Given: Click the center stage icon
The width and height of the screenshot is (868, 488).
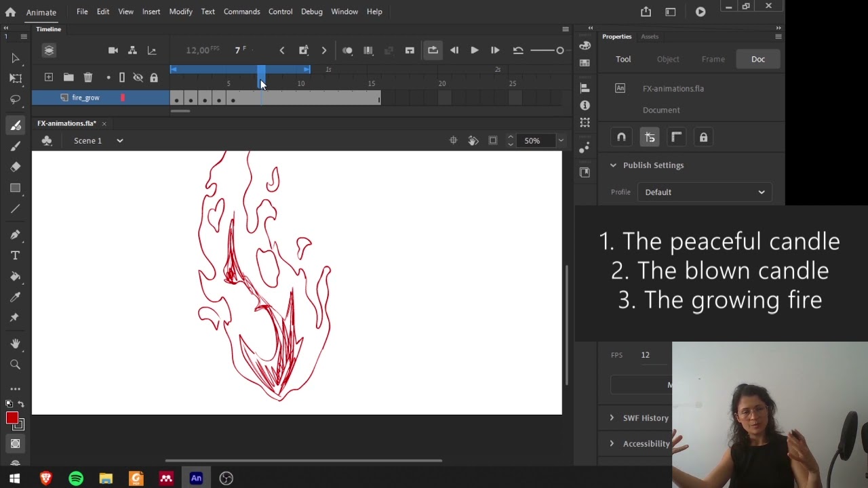Looking at the screenshot, I should coord(454,141).
